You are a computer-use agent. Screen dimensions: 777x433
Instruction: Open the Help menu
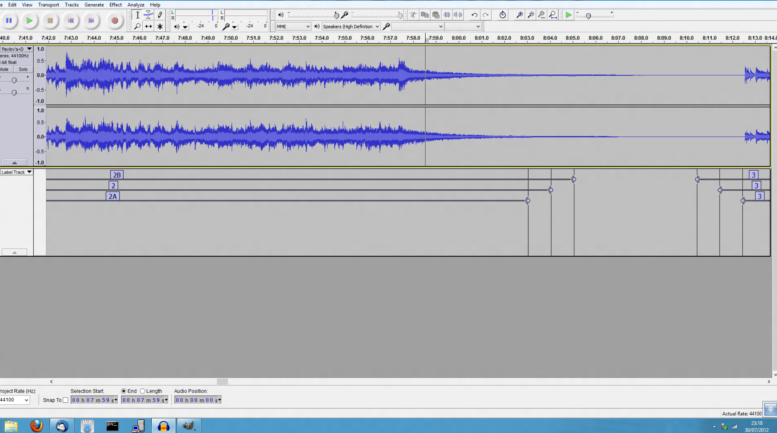pyautogui.click(x=155, y=4)
